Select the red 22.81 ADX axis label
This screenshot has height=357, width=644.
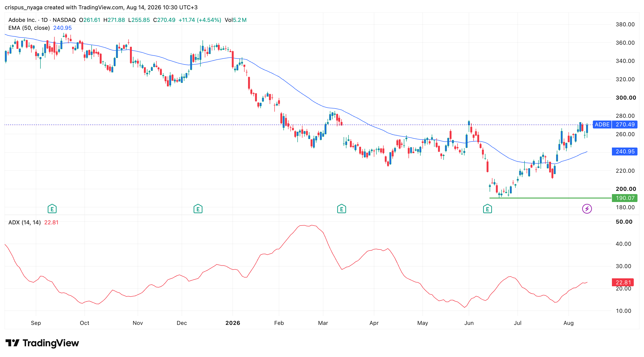(x=623, y=282)
